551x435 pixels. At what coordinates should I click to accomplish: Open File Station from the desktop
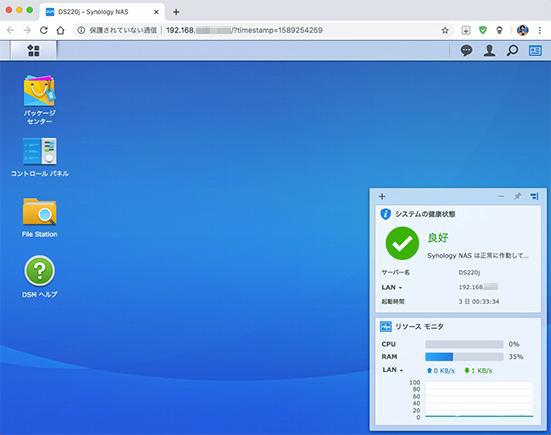pyautogui.click(x=39, y=218)
